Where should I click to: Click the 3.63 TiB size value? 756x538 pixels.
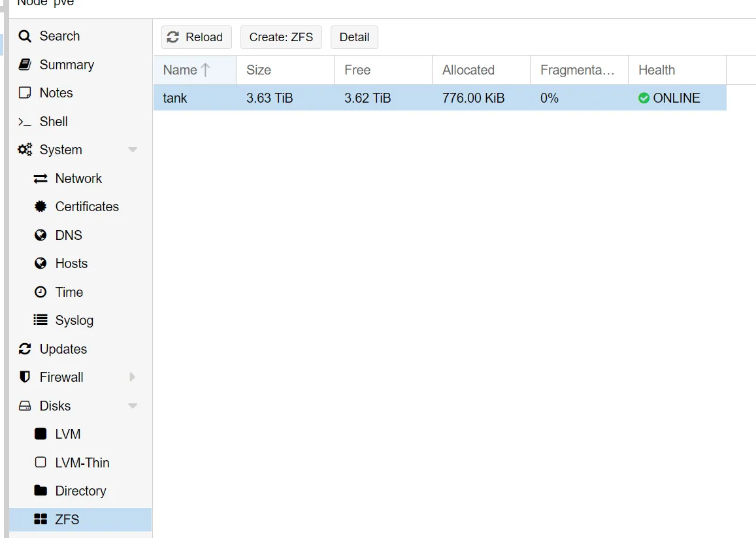[x=269, y=98]
